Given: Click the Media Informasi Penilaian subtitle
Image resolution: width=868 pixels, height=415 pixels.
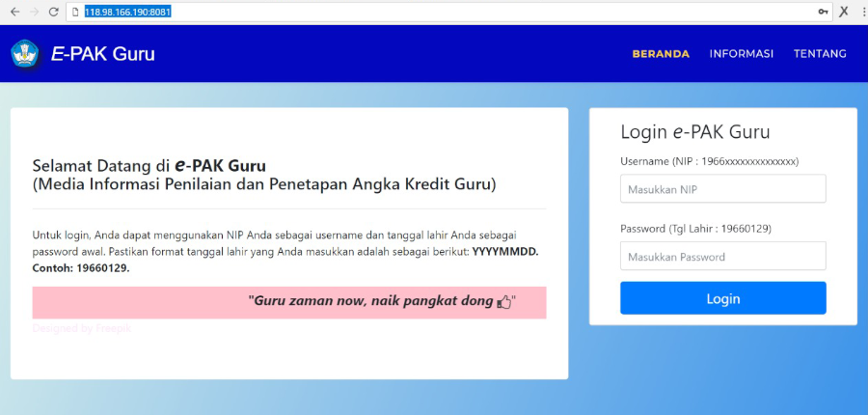Looking at the screenshot, I should point(264,184).
